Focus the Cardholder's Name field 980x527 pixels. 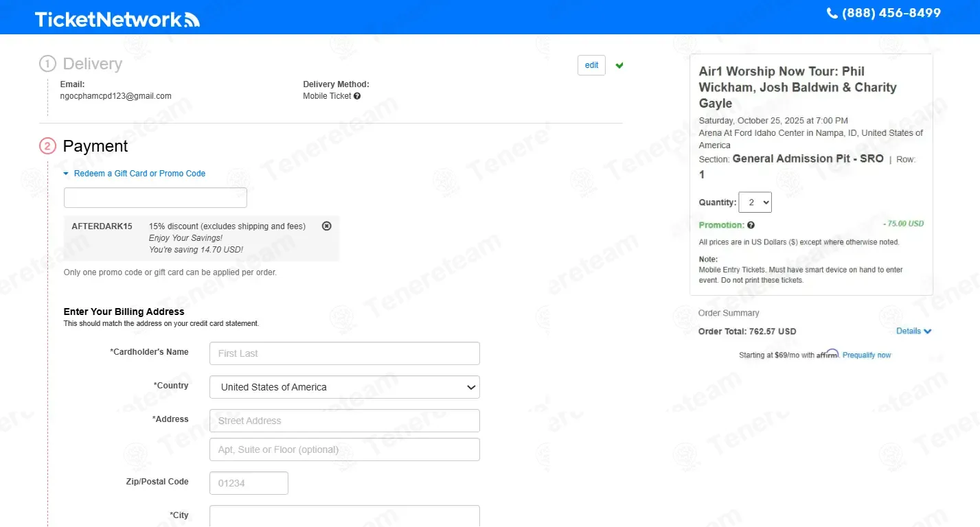point(344,353)
